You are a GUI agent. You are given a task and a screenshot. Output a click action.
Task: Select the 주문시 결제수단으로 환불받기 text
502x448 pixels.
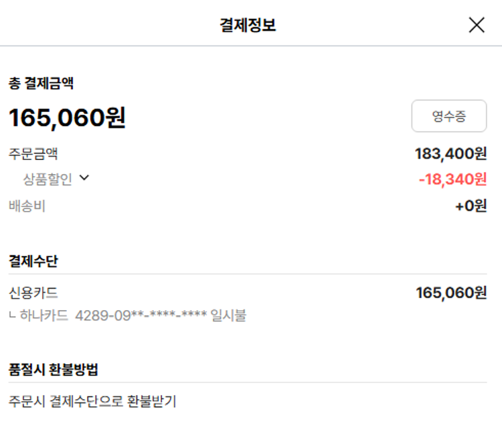pyautogui.click(x=92, y=402)
